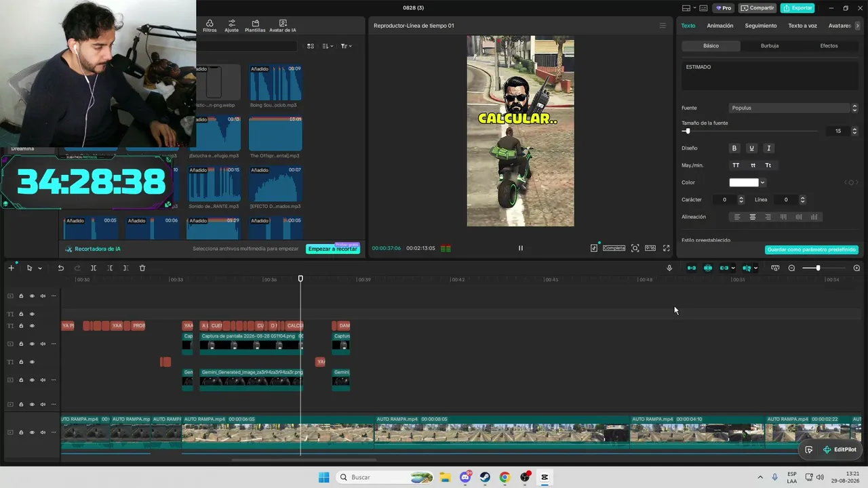Click Guardar como parámetro predefinido

coord(812,249)
